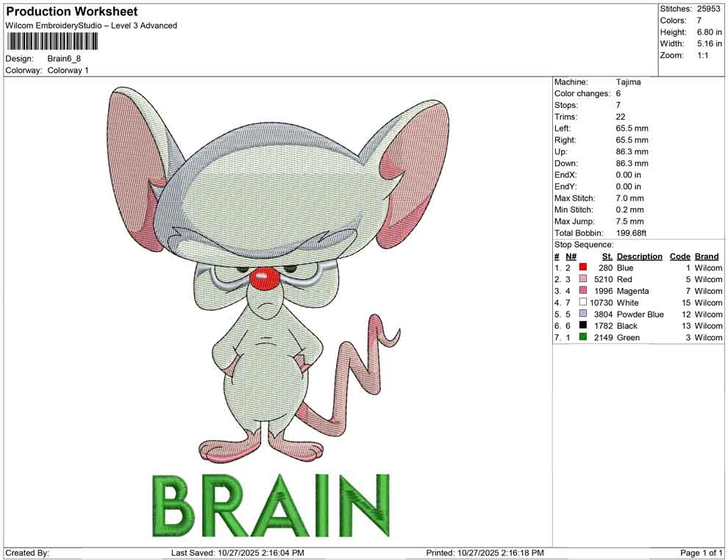Click the Color changes value 6
The width and height of the screenshot is (728, 560).
click(618, 93)
